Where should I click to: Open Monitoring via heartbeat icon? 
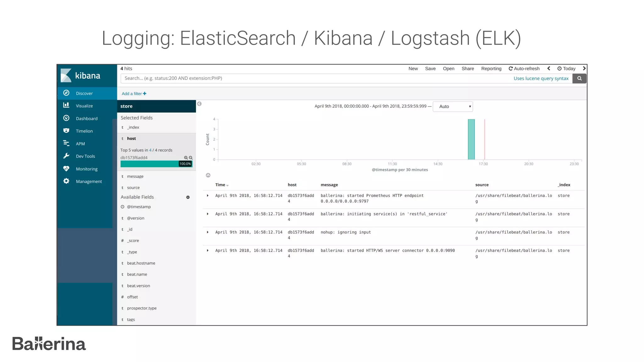tap(66, 168)
